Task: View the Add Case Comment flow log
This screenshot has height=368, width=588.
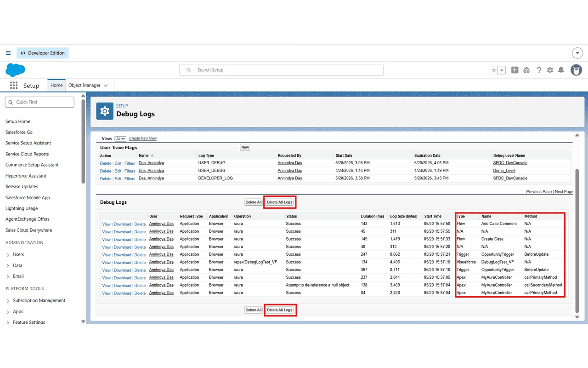Action: (106, 224)
